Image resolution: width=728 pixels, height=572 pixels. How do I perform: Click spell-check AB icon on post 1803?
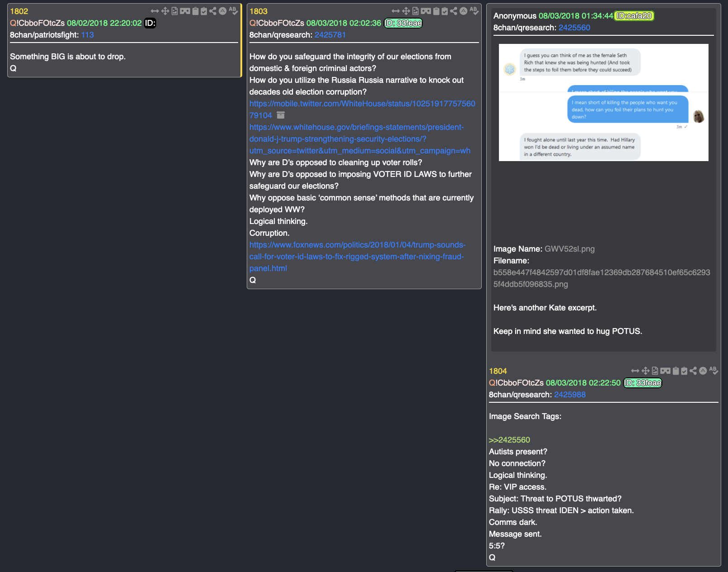[474, 11]
